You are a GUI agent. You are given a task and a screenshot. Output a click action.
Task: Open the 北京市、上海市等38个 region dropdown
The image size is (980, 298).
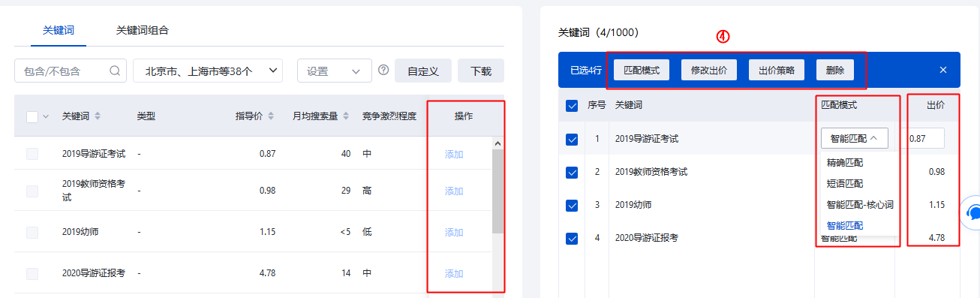point(208,71)
